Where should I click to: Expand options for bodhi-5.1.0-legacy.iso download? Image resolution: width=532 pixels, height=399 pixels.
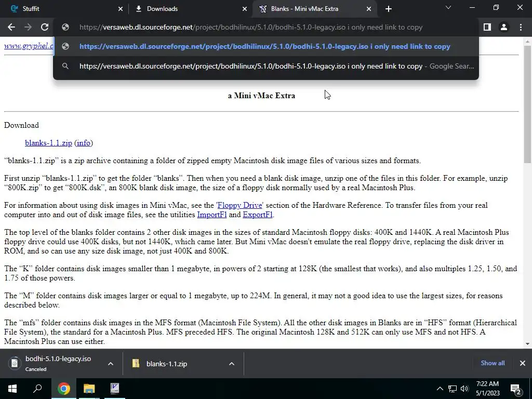coord(110,364)
